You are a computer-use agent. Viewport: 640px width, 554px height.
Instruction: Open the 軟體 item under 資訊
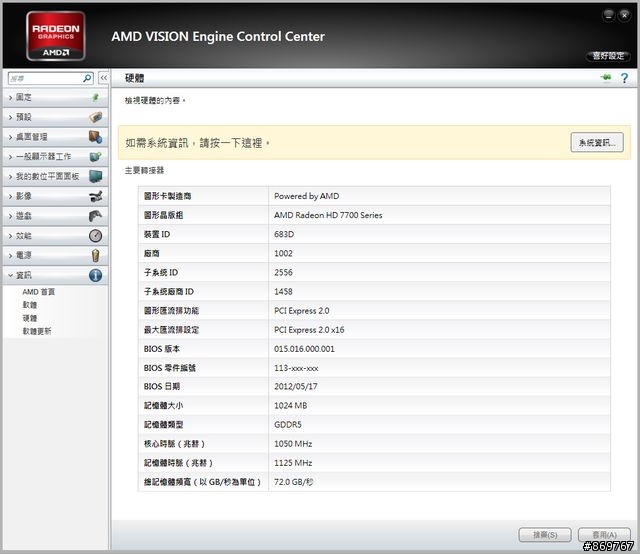click(x=30, y=305)
